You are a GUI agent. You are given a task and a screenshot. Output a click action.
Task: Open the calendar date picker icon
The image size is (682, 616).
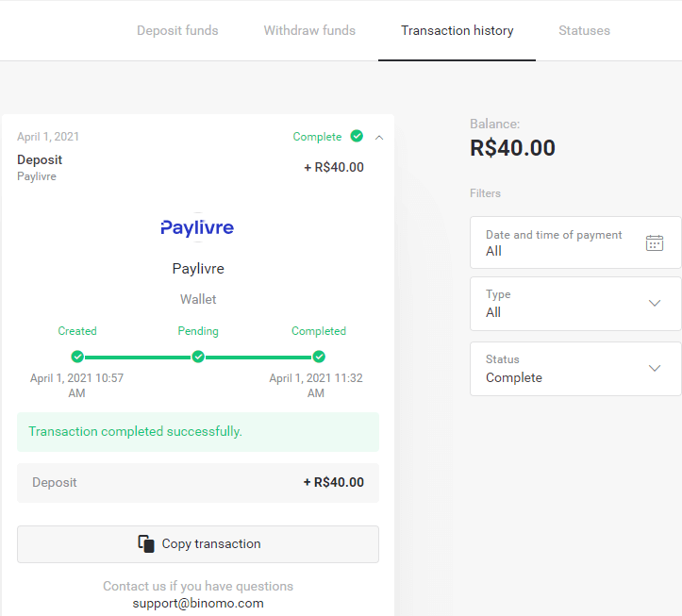[x=655, y=242]
